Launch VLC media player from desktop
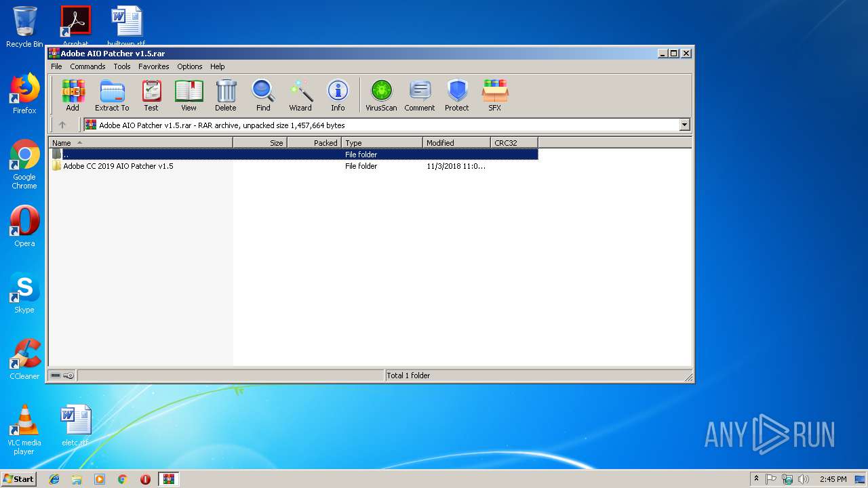 coord(24,430)
